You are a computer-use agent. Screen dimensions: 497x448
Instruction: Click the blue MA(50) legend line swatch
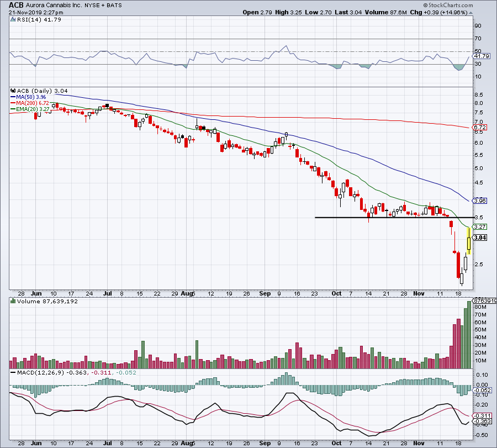13,97
